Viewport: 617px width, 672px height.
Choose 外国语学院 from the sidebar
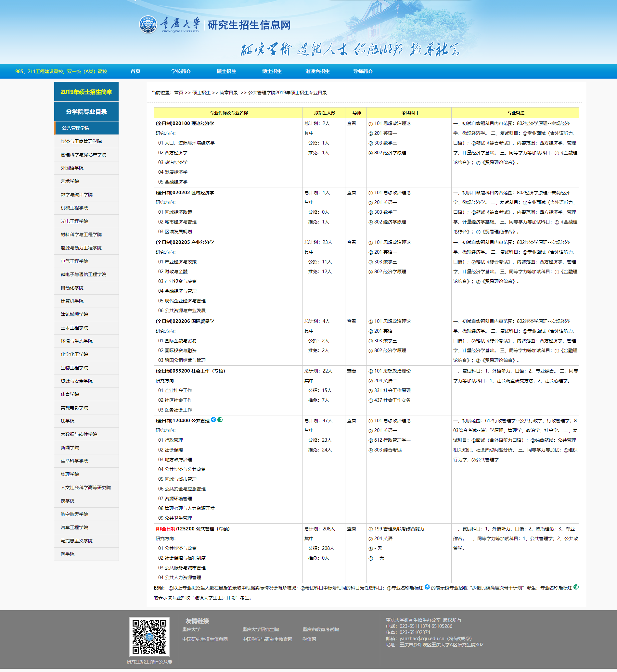click(x=72, y=168)
